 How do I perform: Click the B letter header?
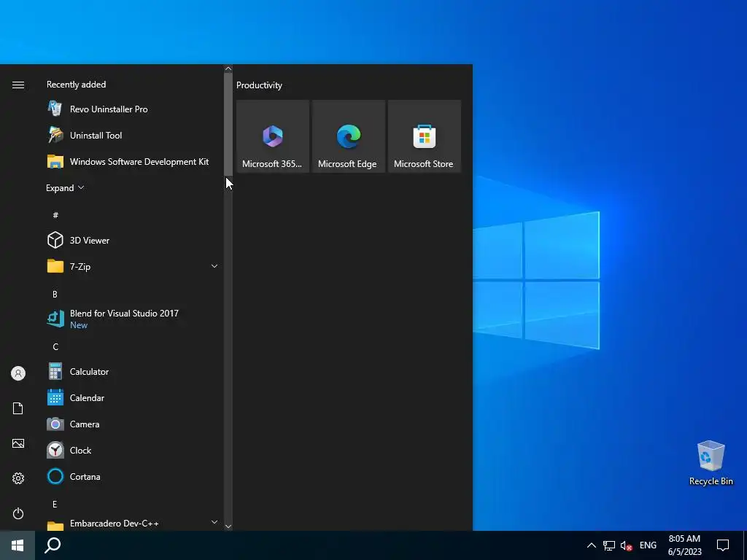55,295
